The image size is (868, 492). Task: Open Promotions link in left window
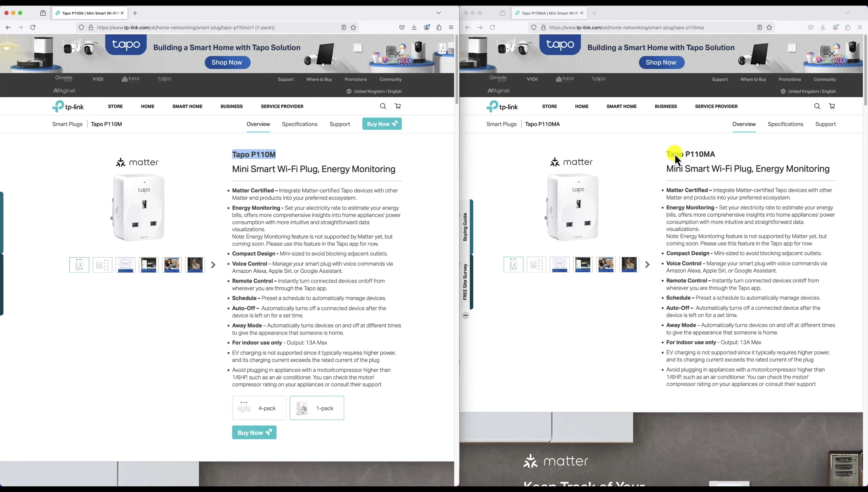(356, 79)
